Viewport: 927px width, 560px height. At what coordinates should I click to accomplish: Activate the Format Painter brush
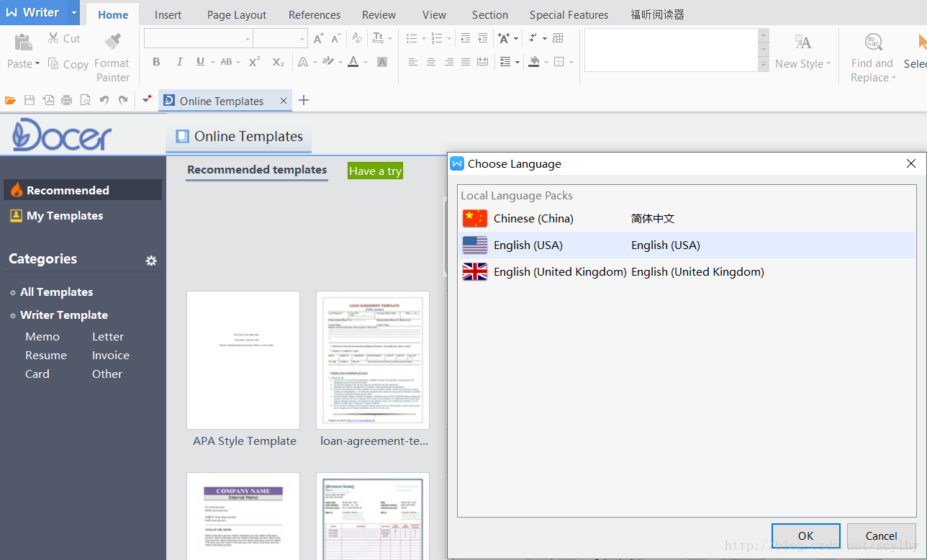[112, 42]
